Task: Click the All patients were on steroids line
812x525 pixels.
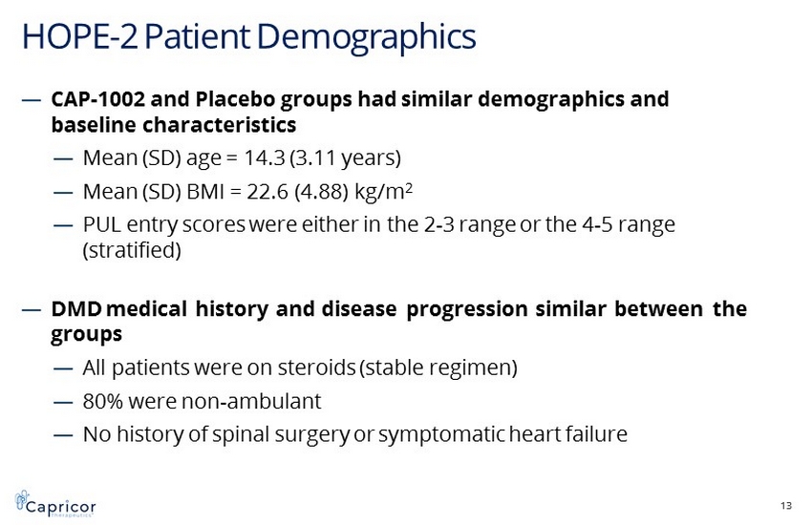Action: (300, 367)
